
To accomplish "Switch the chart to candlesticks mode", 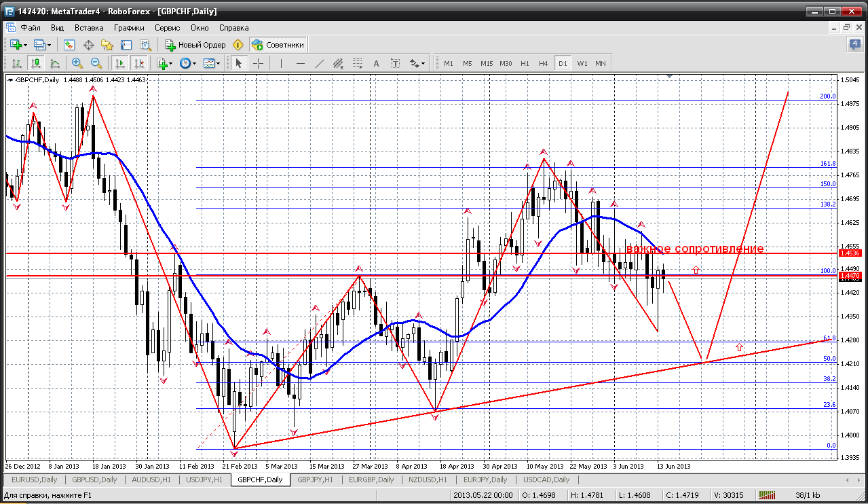I will tap(36, 63).
